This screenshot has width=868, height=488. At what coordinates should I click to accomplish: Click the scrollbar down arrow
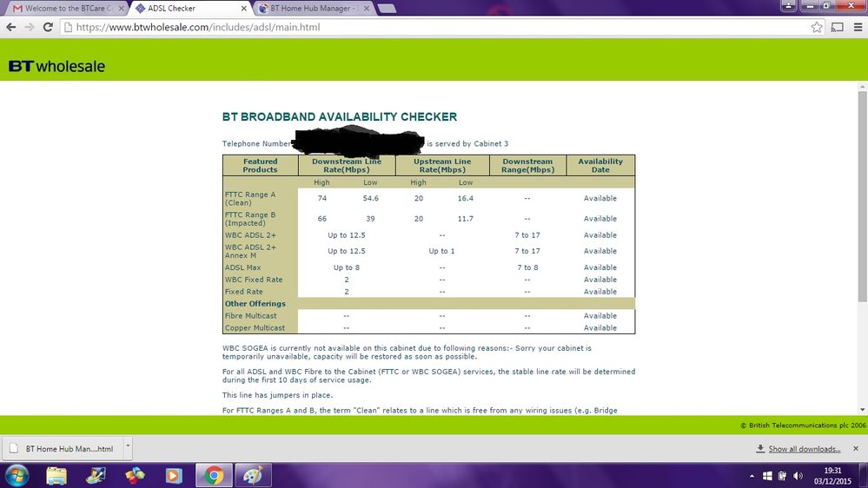coord(863,410)
